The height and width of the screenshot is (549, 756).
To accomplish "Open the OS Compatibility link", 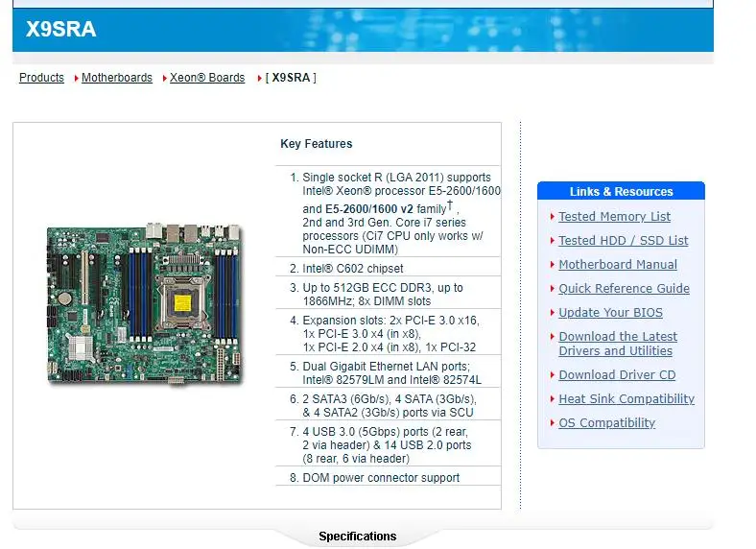I will click(606, 423).
